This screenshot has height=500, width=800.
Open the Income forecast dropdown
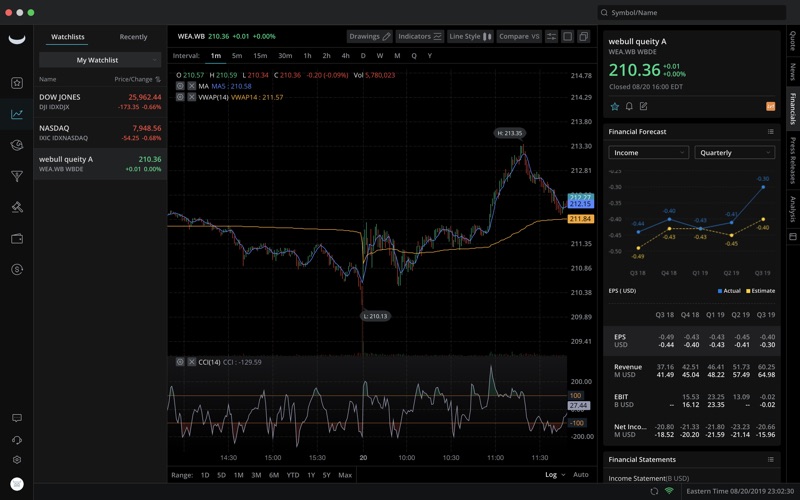[648, 153]
